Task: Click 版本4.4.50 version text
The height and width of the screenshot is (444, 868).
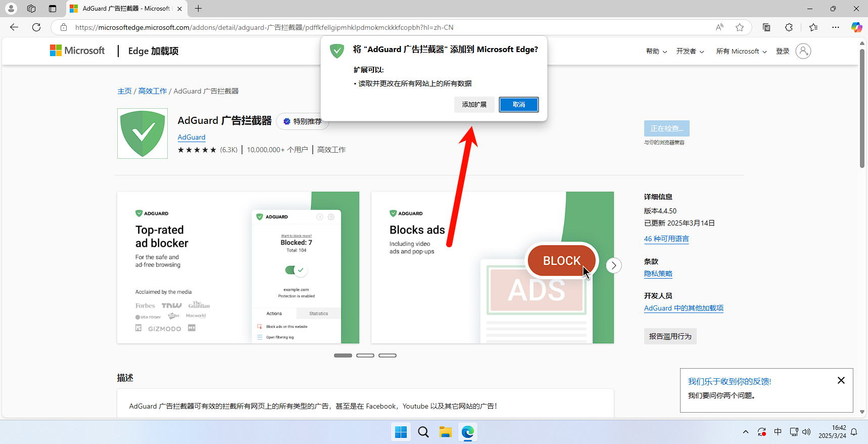Action: coord(660,211)
